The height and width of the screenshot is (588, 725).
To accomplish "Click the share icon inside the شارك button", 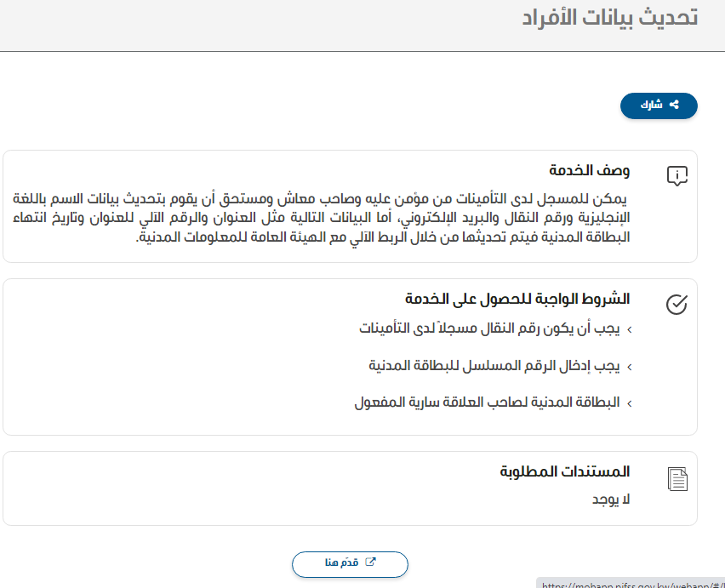I will coord(674,105).
